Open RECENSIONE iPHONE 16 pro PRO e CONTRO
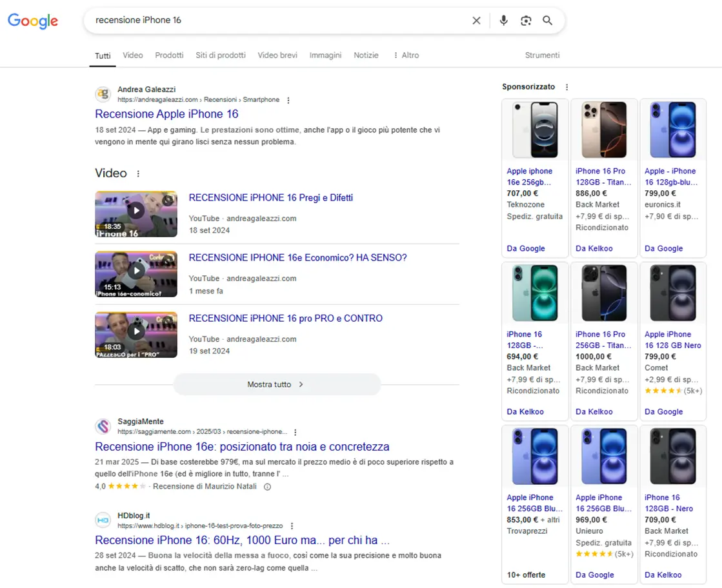Viewport: 722px width, 588px height. point(285,318)
